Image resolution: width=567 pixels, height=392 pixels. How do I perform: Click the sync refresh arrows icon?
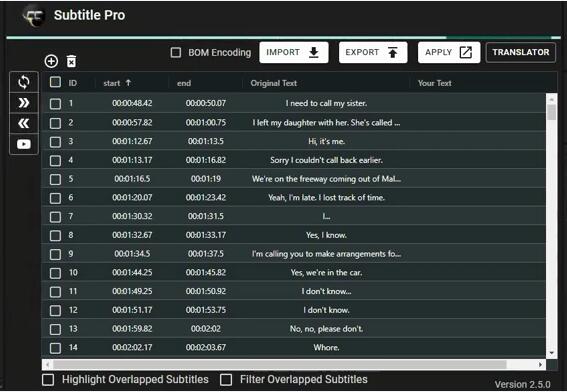pyautogui.click(x=24, y=82)
